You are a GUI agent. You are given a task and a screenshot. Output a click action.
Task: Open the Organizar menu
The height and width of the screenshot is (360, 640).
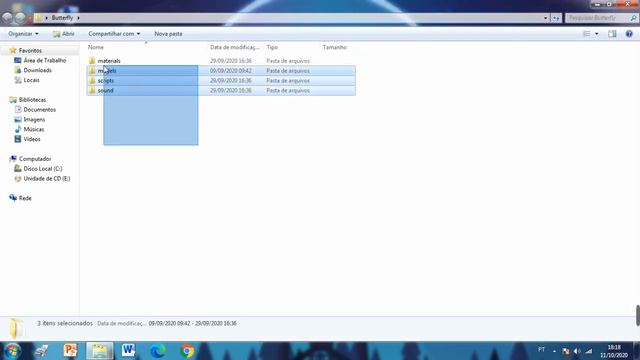click(23, 34)
